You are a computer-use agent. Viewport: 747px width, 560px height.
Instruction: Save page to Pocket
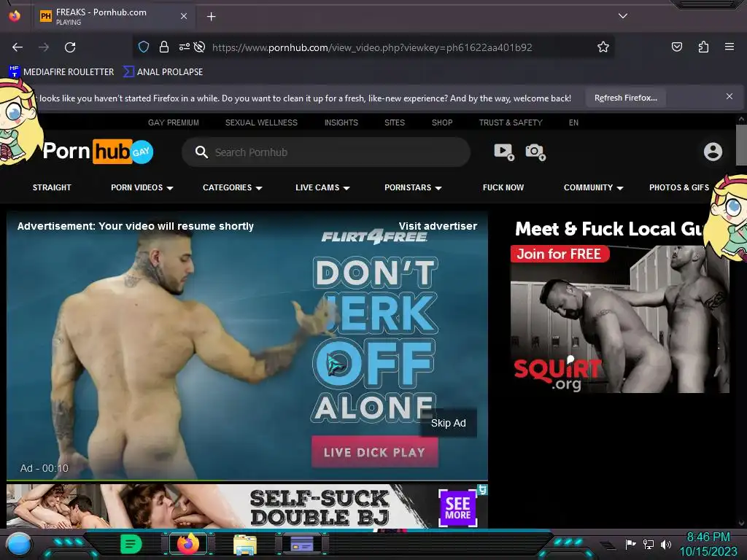pyautogui.click(x=676, y=47)
